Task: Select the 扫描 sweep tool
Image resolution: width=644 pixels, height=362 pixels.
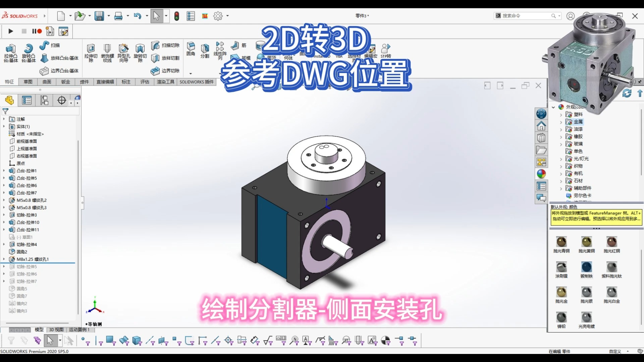Action: (45, 45)
